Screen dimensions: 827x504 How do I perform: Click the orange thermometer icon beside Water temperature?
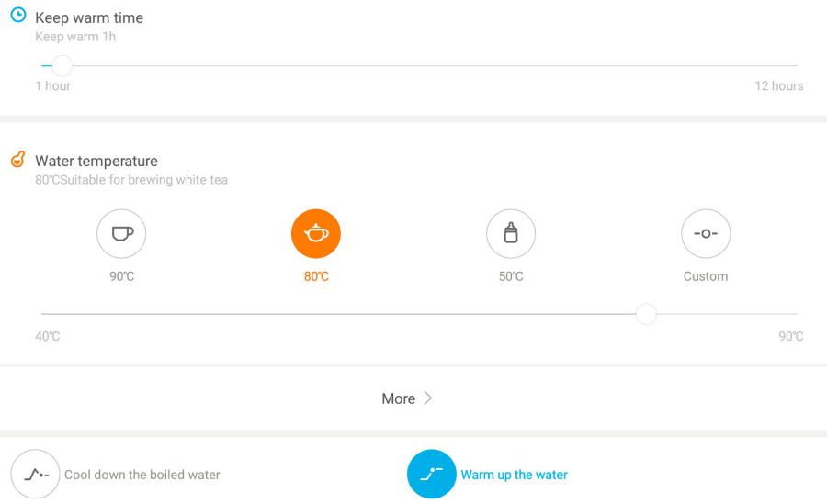(x=18, y=159)
